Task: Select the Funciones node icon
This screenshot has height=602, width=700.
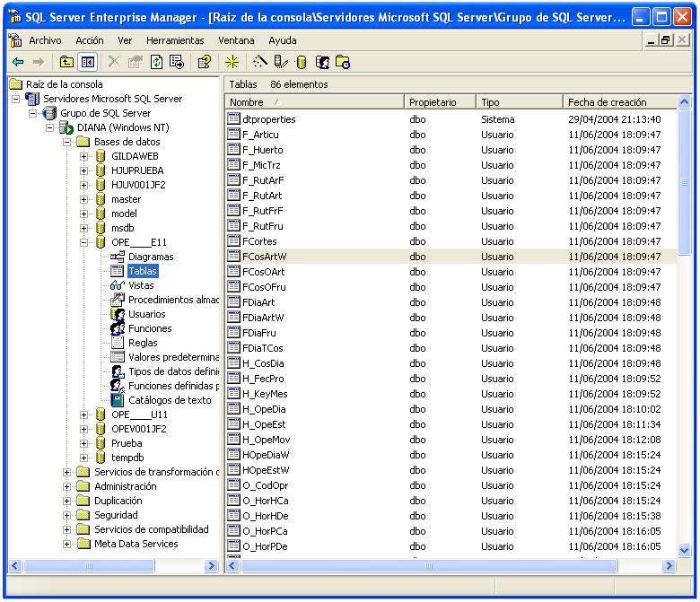Action: (118, 328)
